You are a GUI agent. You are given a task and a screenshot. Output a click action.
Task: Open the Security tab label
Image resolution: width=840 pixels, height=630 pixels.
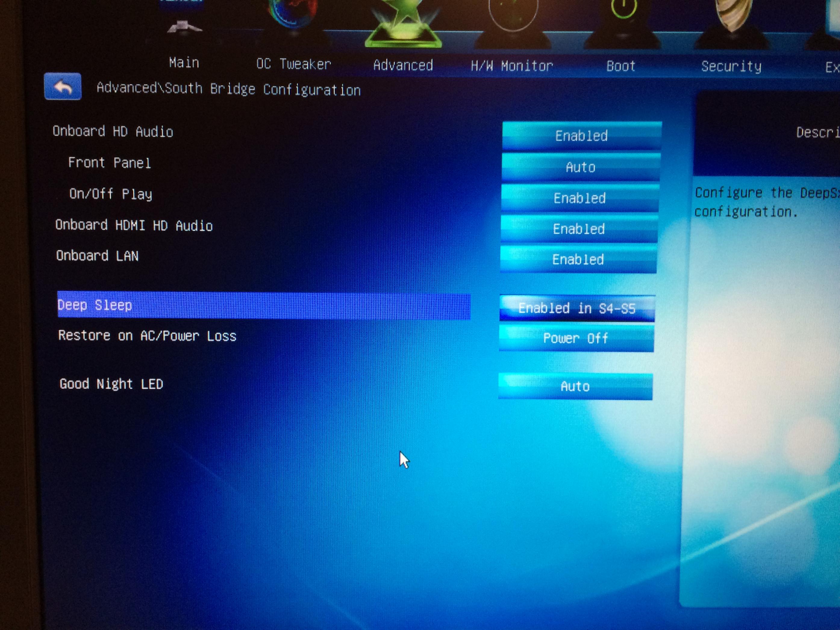pos(731,67)
